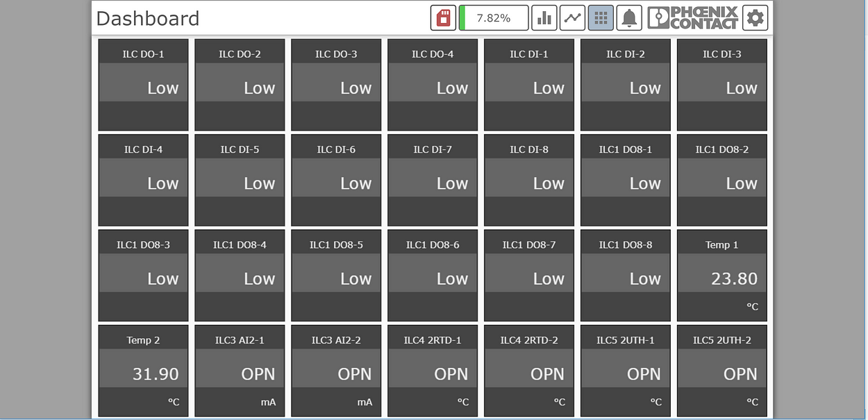Select the ILC DO-1 tile
Image resolution: width=868 pixels, height=420 pixels.
pos(143,85)
